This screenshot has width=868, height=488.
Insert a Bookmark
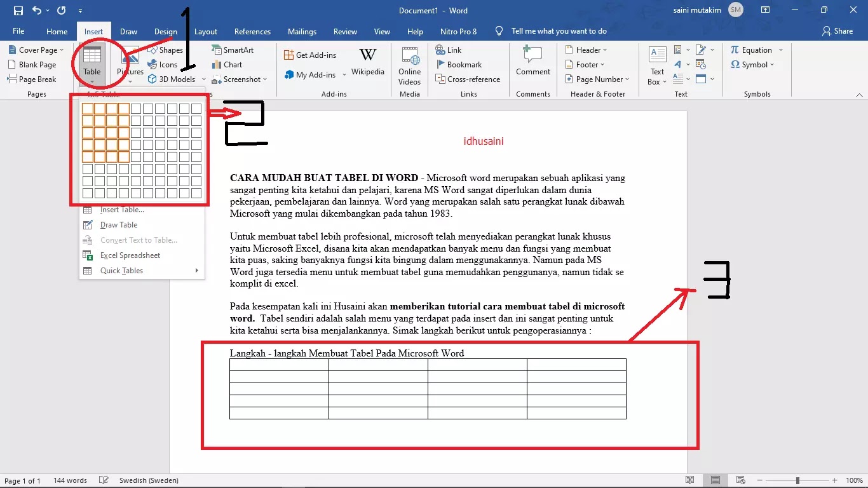pyautogui.click(x=458, y=64)
